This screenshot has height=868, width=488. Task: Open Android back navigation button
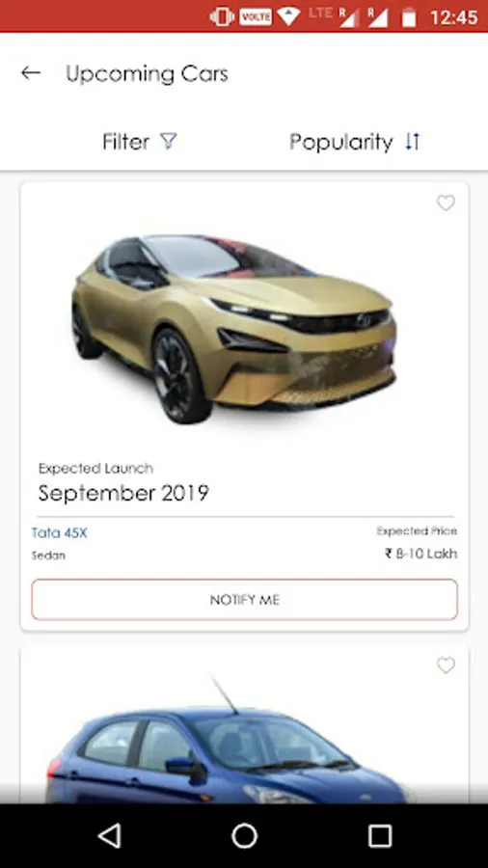pos(109,835)
